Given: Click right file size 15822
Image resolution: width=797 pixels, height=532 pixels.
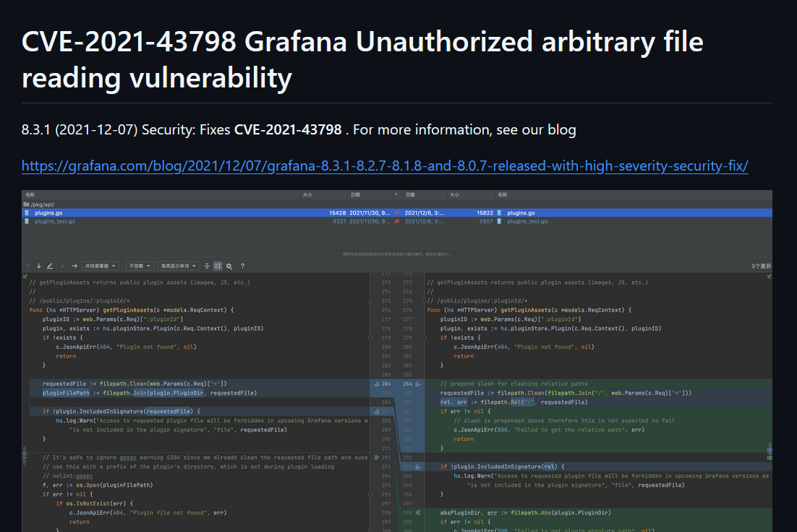Looking at the screenshot, I should [485, 213].
